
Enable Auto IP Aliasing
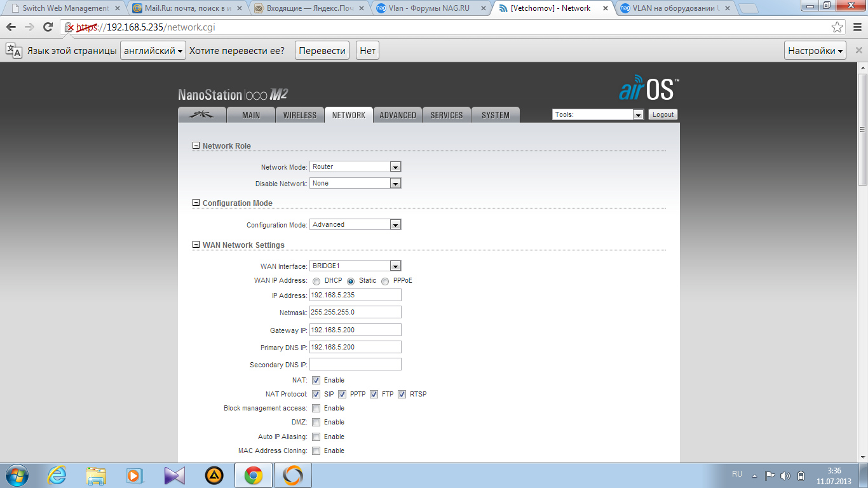click(x=316, y=437)
